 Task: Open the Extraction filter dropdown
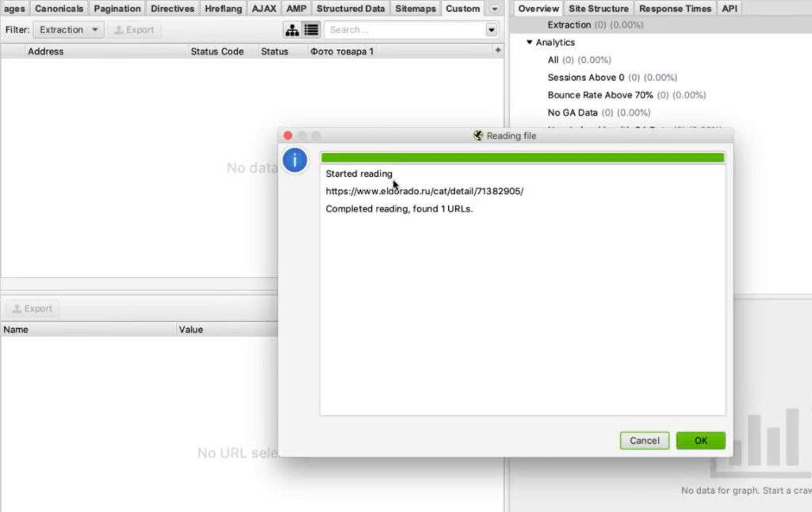(68, 30)
